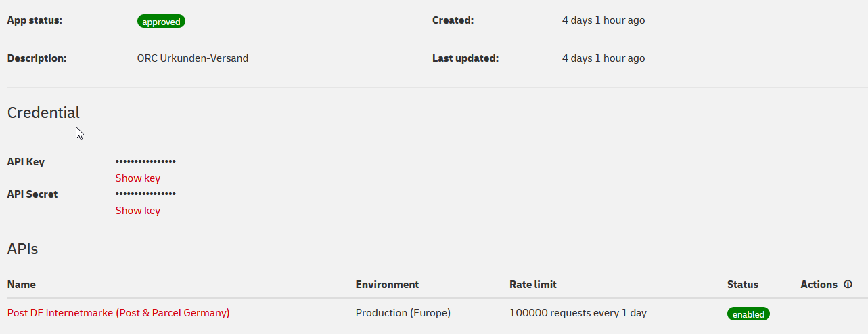
Task: Show the hidden API Secret key
Action: click(138, 211)
